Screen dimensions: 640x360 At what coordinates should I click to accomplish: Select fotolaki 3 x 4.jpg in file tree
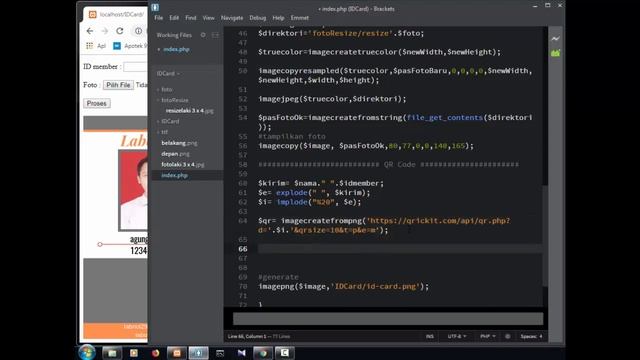[183, 164]
